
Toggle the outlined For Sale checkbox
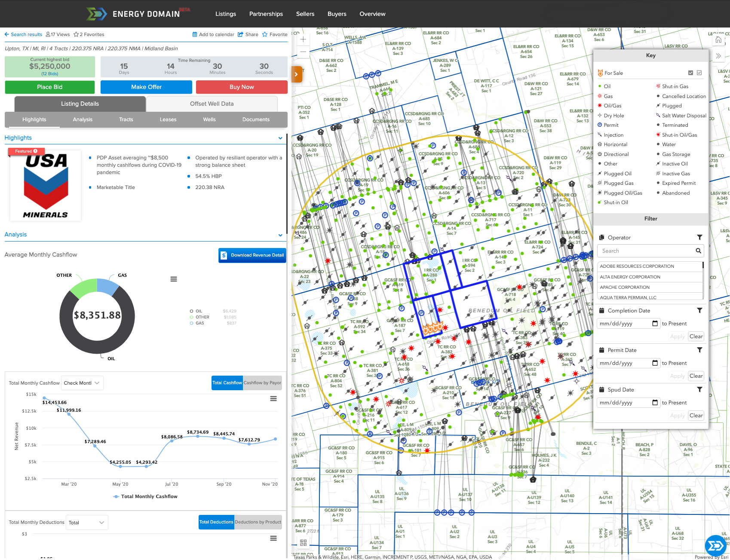pyautogui.click(x=699, y=73)
